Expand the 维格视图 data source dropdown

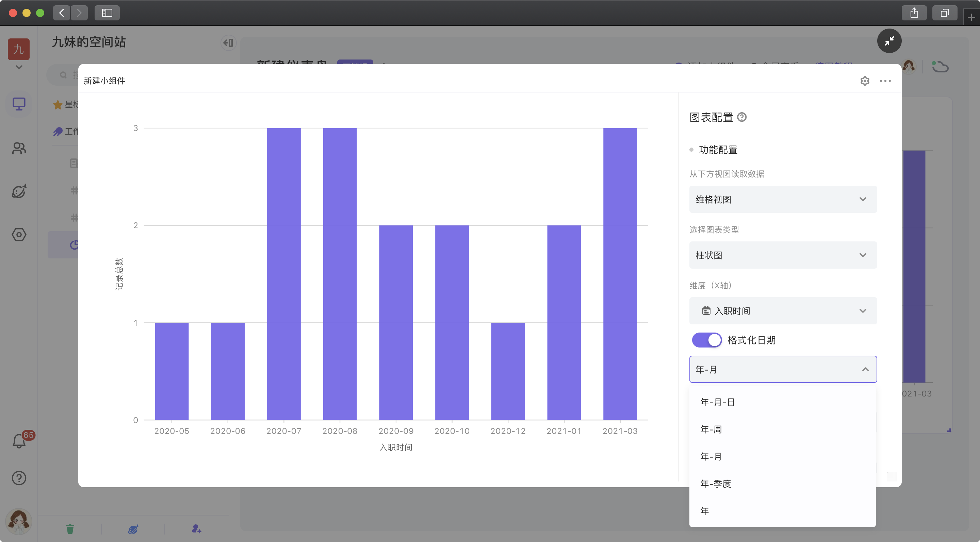tap(783, 199)
